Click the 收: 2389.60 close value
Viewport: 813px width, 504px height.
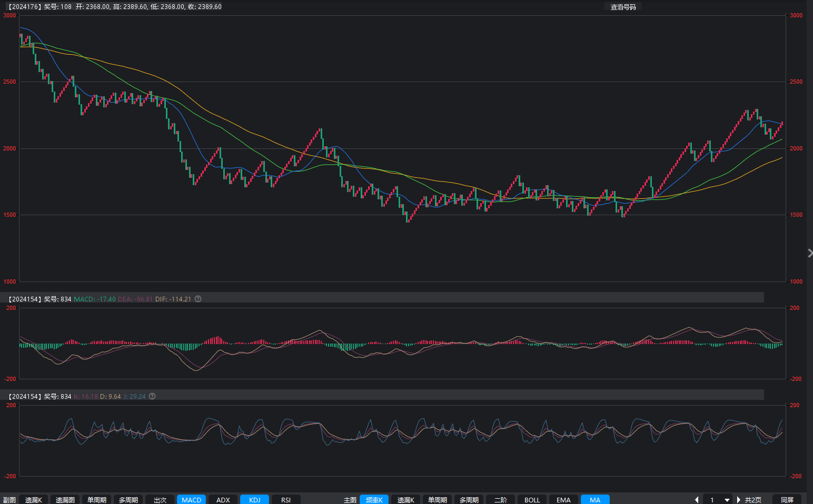(x=205, y=7)
